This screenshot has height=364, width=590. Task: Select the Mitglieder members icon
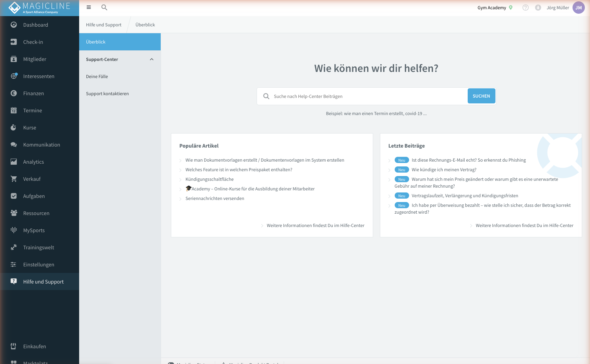pyautogui.click(x=14, y=59)
